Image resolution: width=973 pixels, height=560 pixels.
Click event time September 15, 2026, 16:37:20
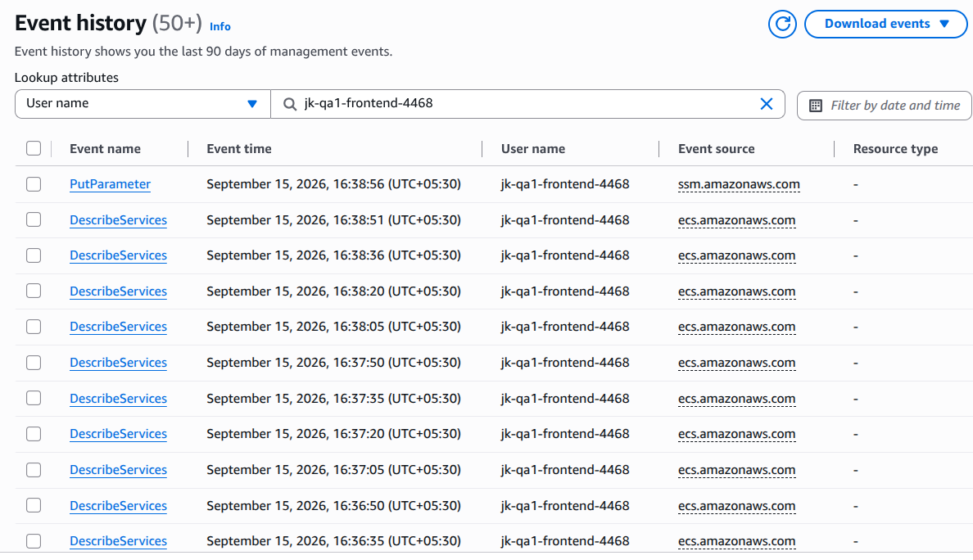coord(334,434)
